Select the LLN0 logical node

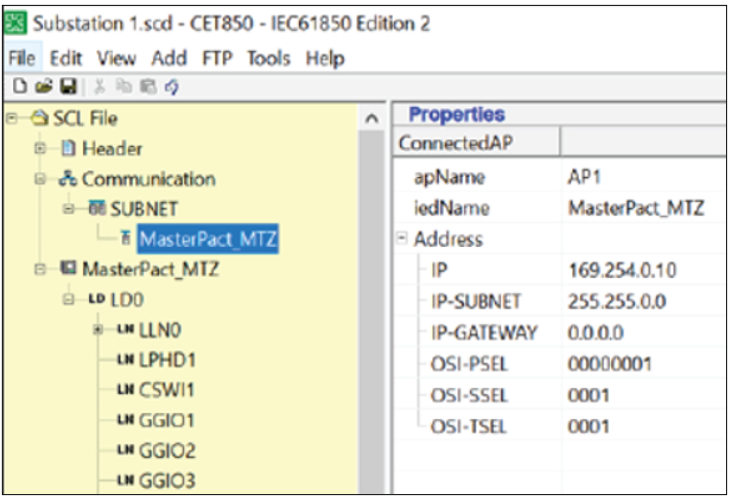[x=160, y=329]
